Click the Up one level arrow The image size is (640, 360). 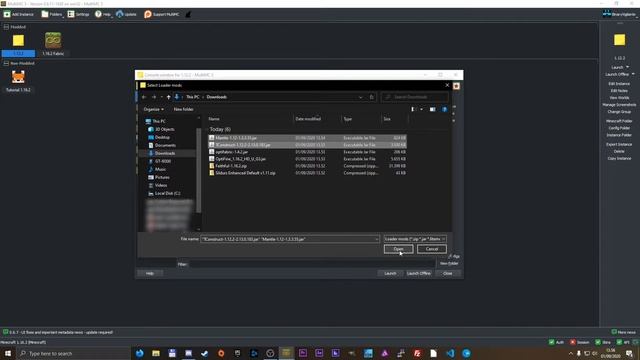169,97
